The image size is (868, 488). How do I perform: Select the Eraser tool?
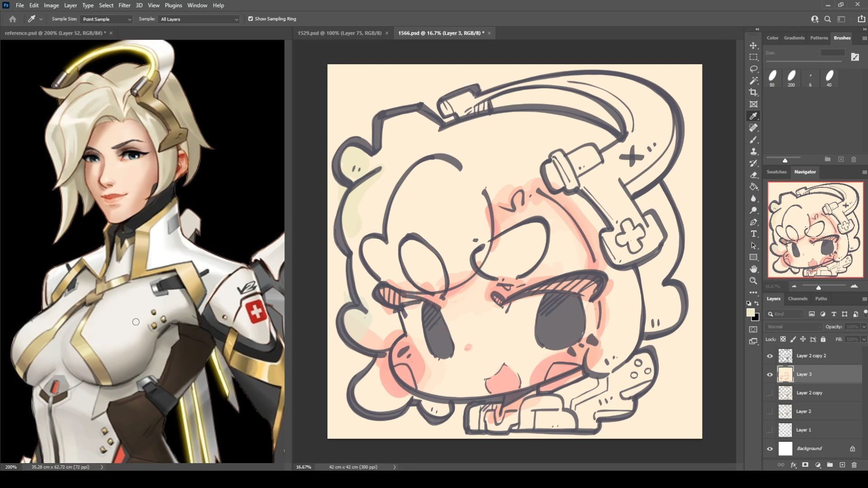click(753, 175)
